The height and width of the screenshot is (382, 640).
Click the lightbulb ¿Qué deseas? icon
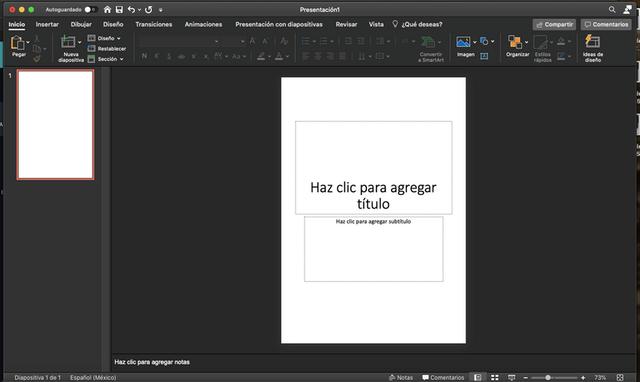395,24
